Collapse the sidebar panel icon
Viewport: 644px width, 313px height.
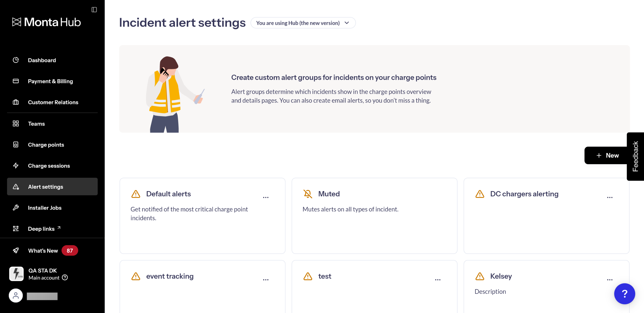click(x=94, y=10)
